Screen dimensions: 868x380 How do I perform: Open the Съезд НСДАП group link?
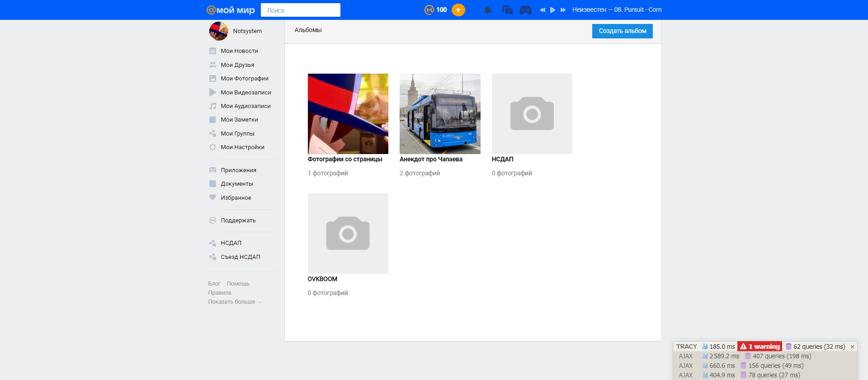(240, 257)
